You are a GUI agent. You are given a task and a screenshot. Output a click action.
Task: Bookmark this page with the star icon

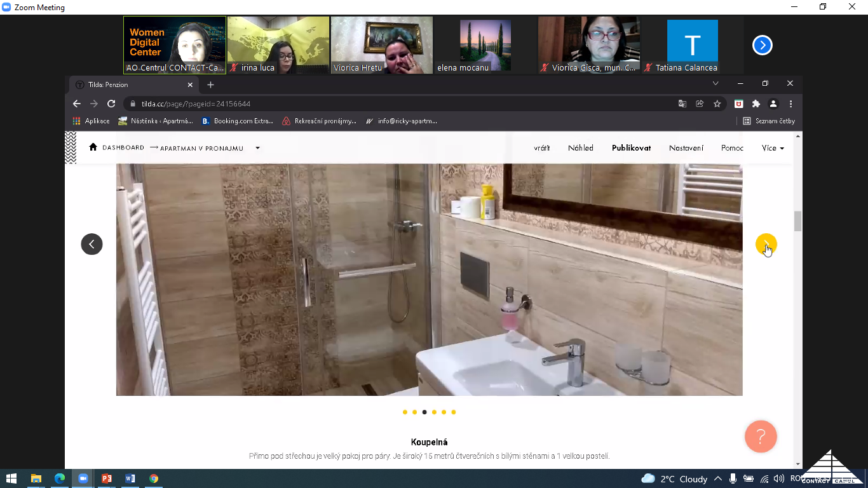(x=717, y=104)
